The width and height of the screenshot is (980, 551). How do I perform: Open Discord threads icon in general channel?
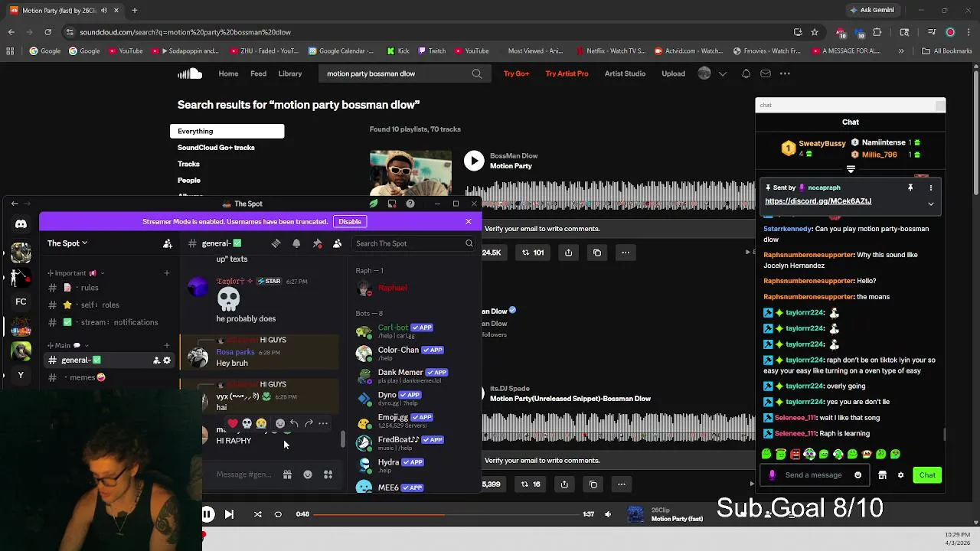pos(276,243)
